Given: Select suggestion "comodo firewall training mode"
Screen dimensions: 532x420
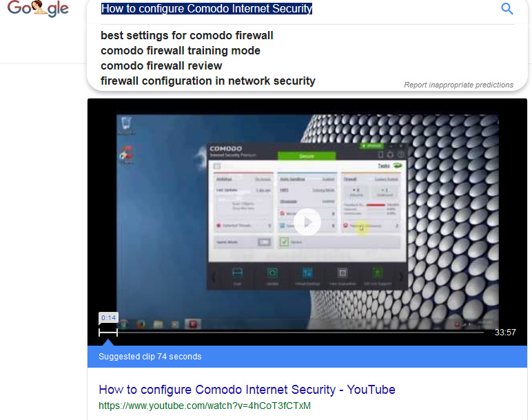Looking at the screenshot, I should (x=181, y=50).
